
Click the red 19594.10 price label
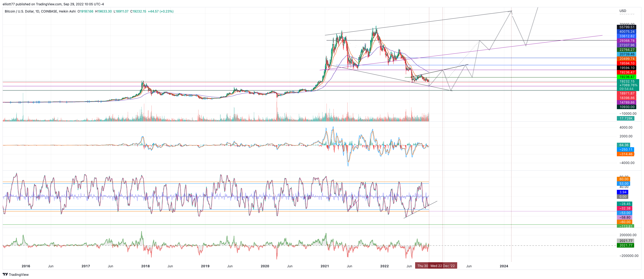(626, 63)
